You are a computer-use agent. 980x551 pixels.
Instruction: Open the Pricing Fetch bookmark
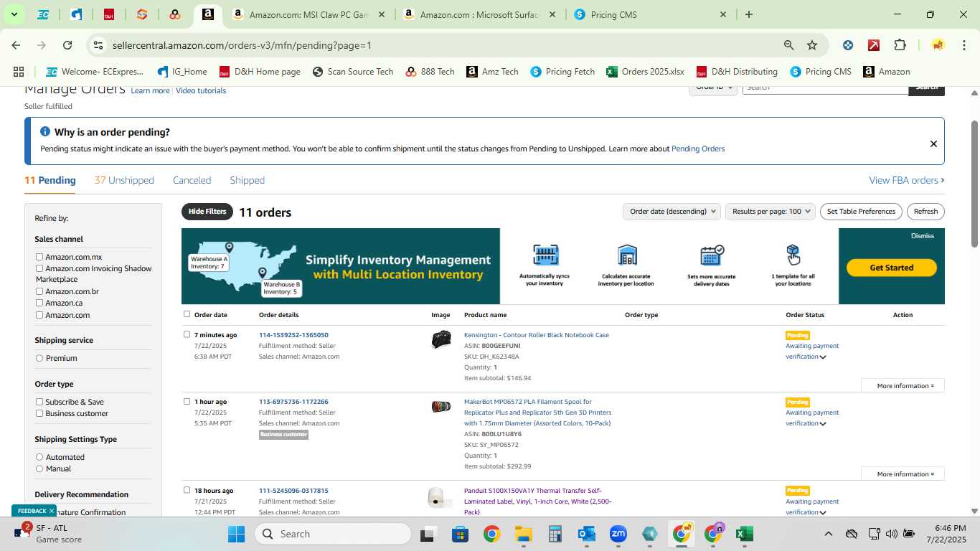(x=562, y=72)
